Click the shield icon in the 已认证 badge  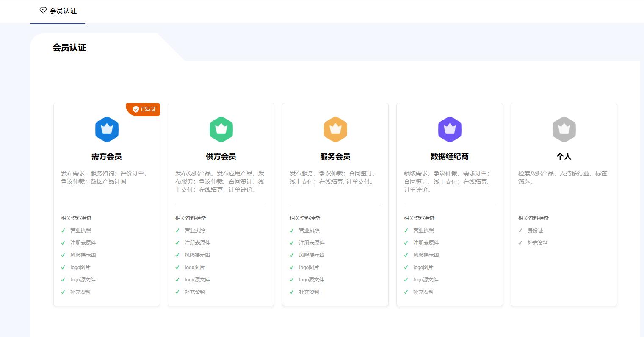pos(136,109)
